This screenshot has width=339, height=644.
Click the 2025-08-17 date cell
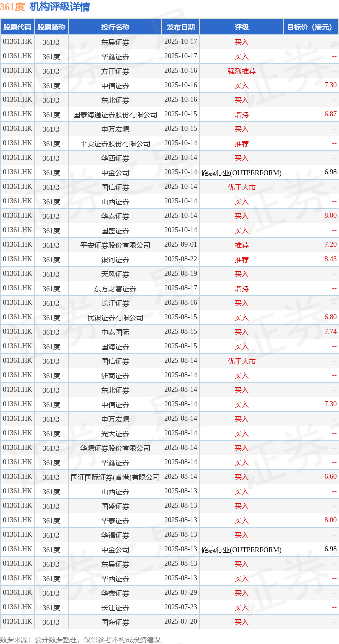pyautogui.click(x=181, y=288)
